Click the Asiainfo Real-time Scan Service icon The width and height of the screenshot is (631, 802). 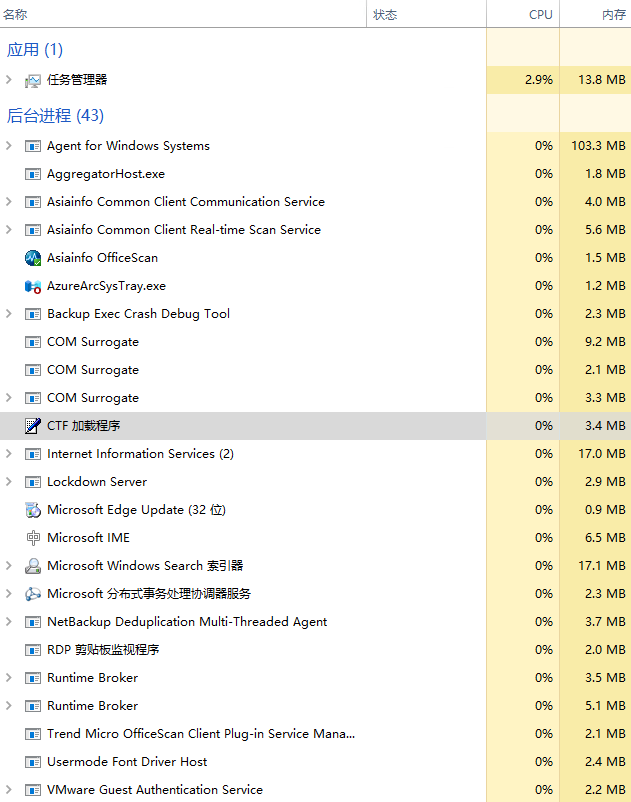coord(33,230)
